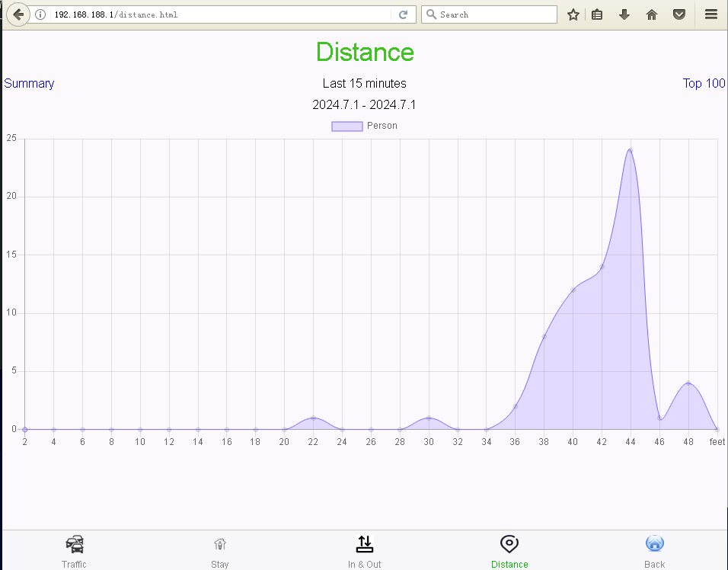Open the Traffic cars icon

[x=75, y=544]
